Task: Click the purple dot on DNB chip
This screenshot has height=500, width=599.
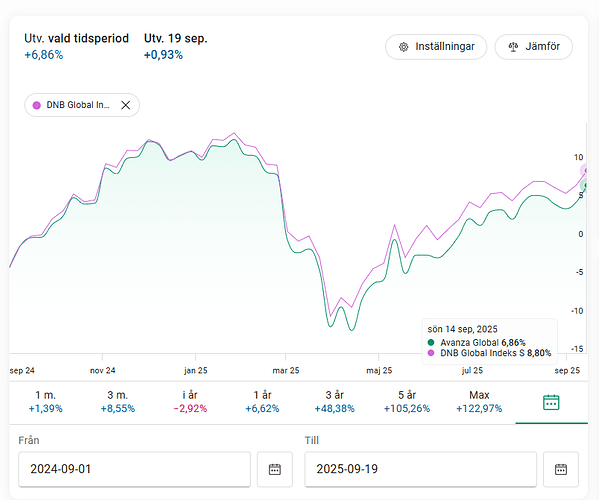Action: tap(37, 105)
